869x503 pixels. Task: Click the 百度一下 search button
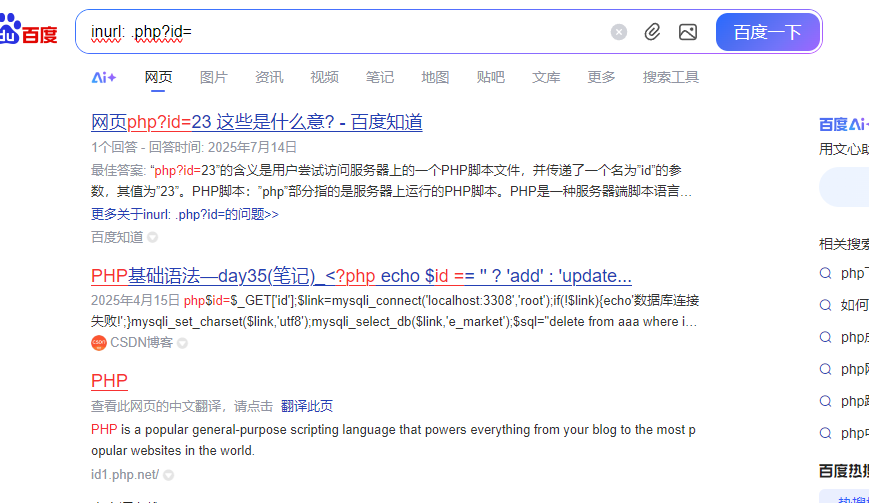point(768,32)
